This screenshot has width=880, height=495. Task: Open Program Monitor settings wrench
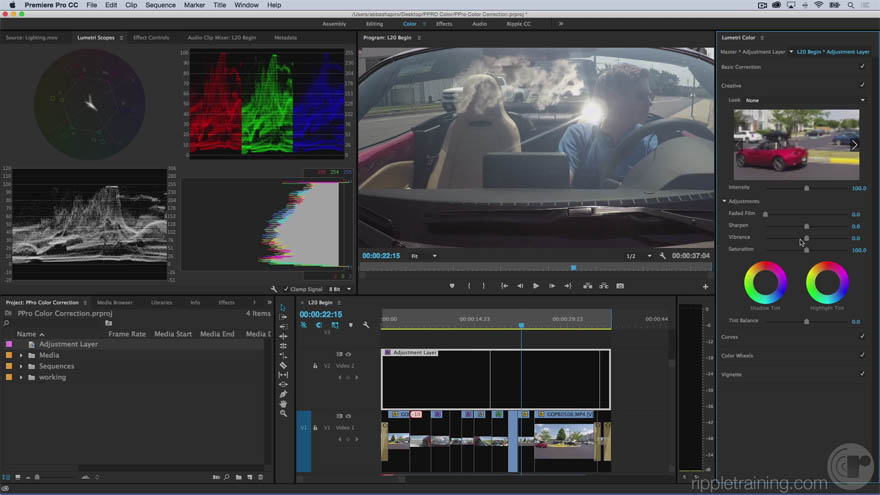pos(662,256)
